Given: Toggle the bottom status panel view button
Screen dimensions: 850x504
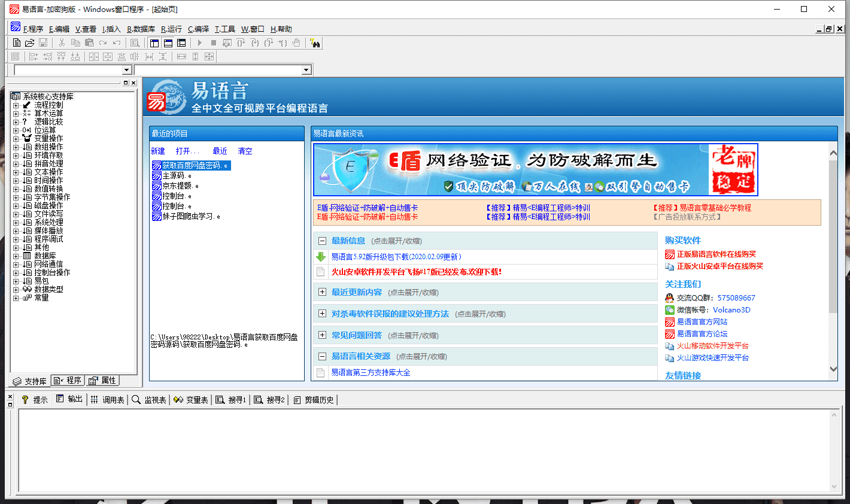Looking at the screenshot, I should 168,42.
